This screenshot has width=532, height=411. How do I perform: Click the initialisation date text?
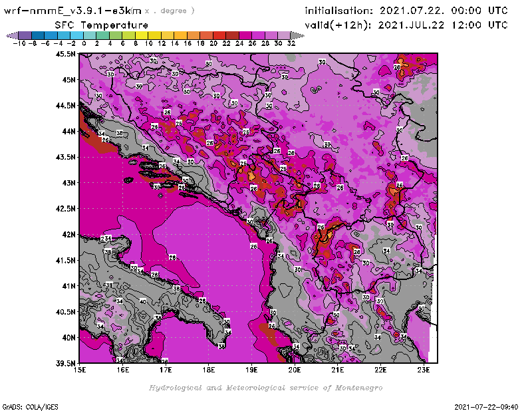[406, 11]
